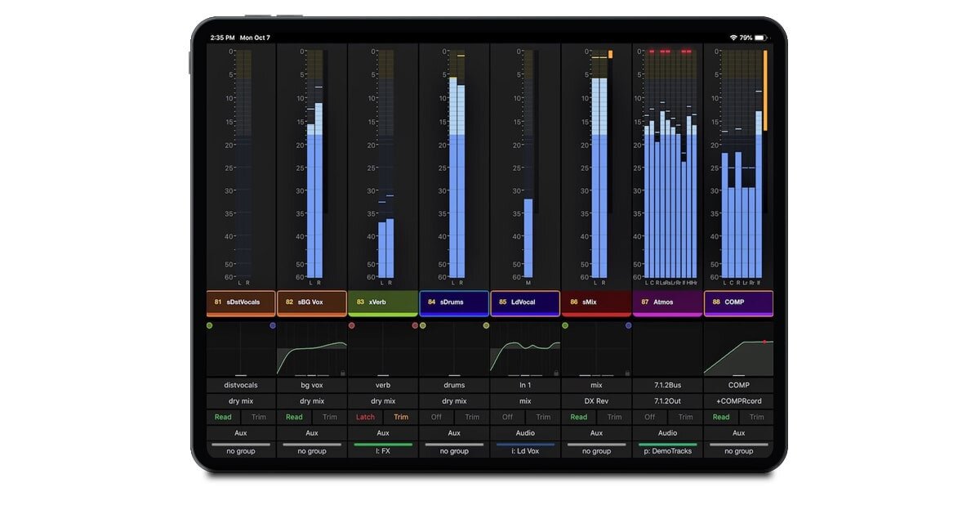This screenshot has width=980, height=519.
Task: Tap the sMix stereo level meter
Action: [x=600, y=163]
